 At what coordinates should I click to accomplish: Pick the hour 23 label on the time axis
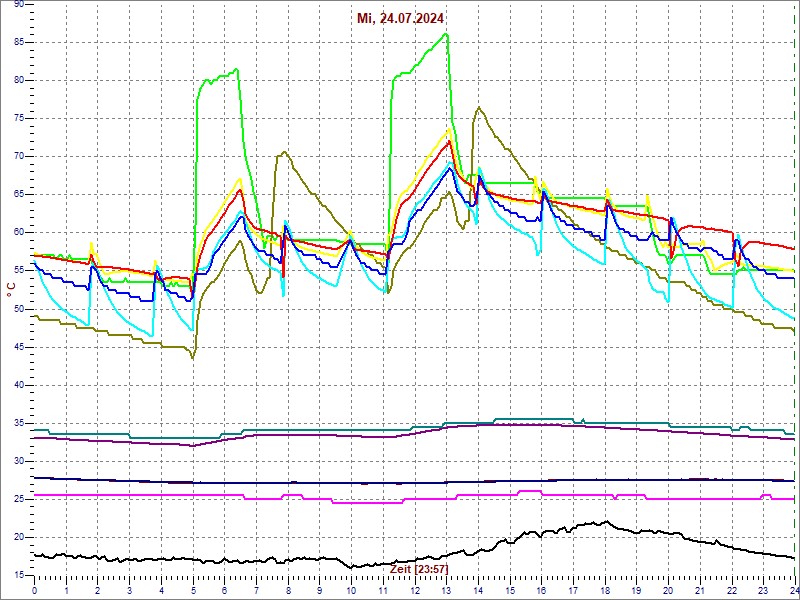coord(763,589)
